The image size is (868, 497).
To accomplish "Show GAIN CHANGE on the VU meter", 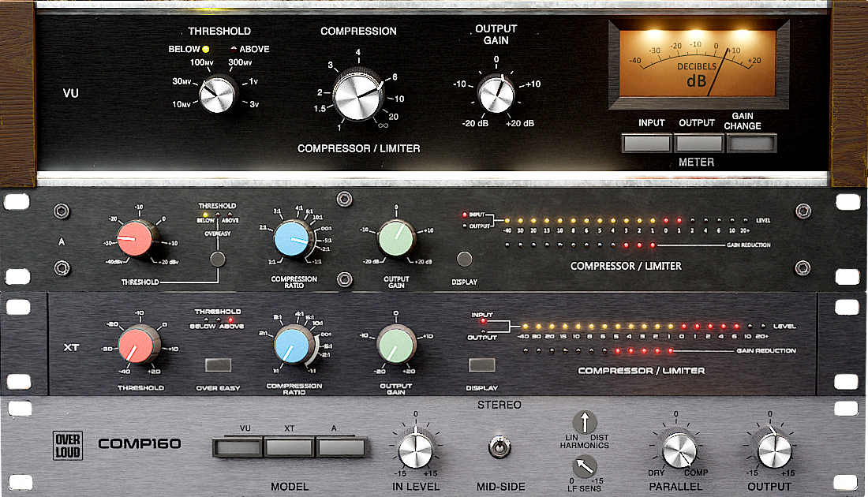I will (750, 143).
